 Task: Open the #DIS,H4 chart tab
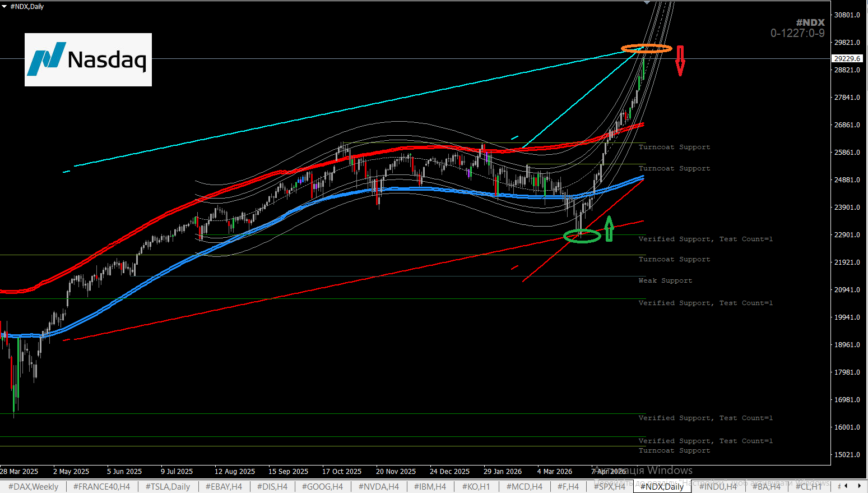(x=272, y=486)
